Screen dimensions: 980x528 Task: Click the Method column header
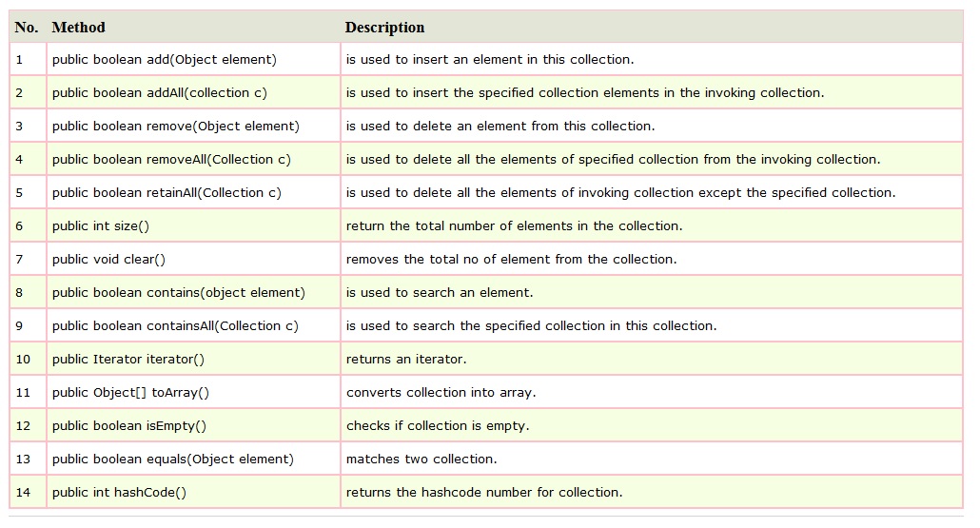point(78,28)
